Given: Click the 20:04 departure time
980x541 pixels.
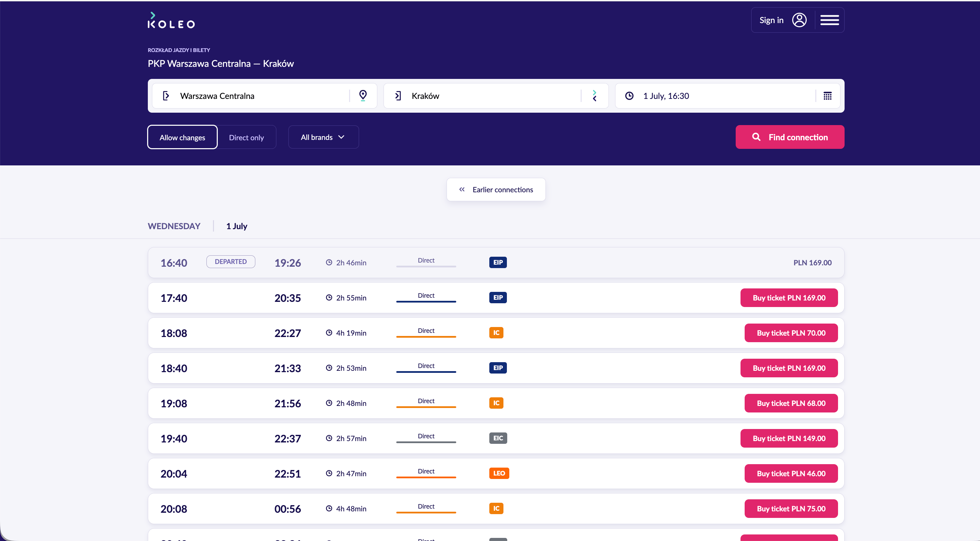Looking at the screenshot, I should [174, 474].
